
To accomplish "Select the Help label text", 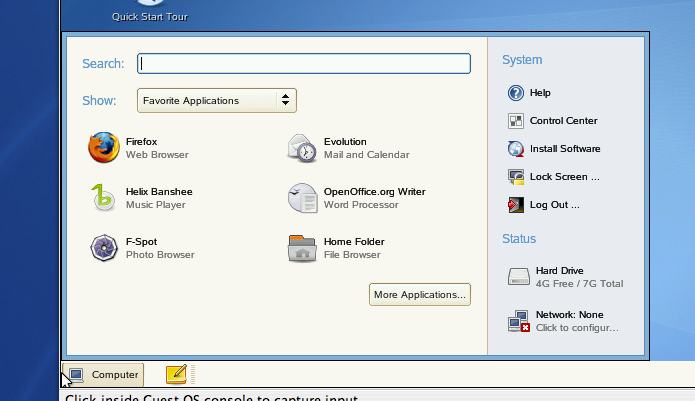I will (x=540, y=93).
